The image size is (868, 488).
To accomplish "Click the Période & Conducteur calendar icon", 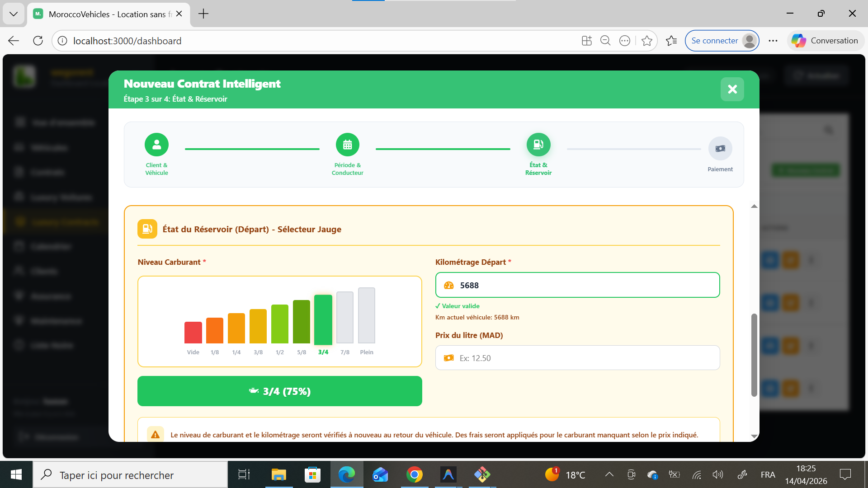I will 347,145.
